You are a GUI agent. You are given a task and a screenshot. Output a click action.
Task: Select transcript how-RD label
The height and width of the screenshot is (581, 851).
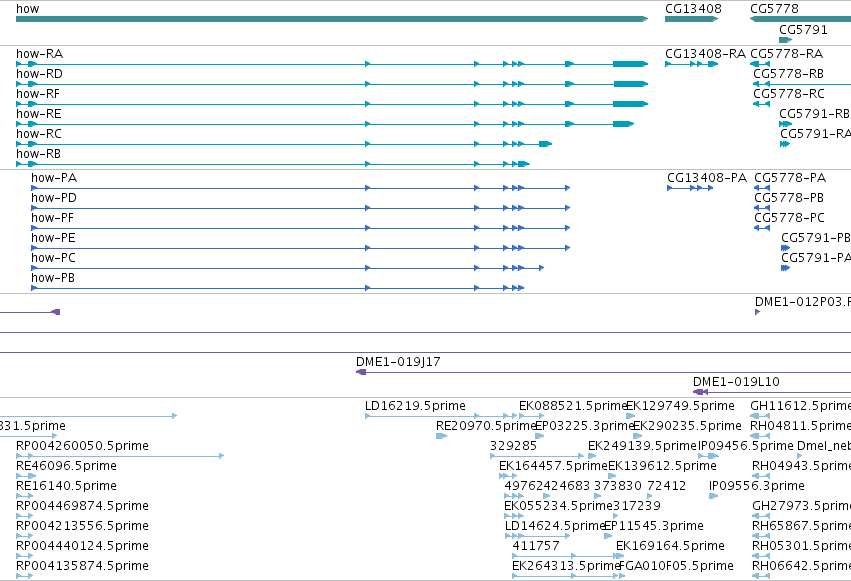(x=40, y=74)
